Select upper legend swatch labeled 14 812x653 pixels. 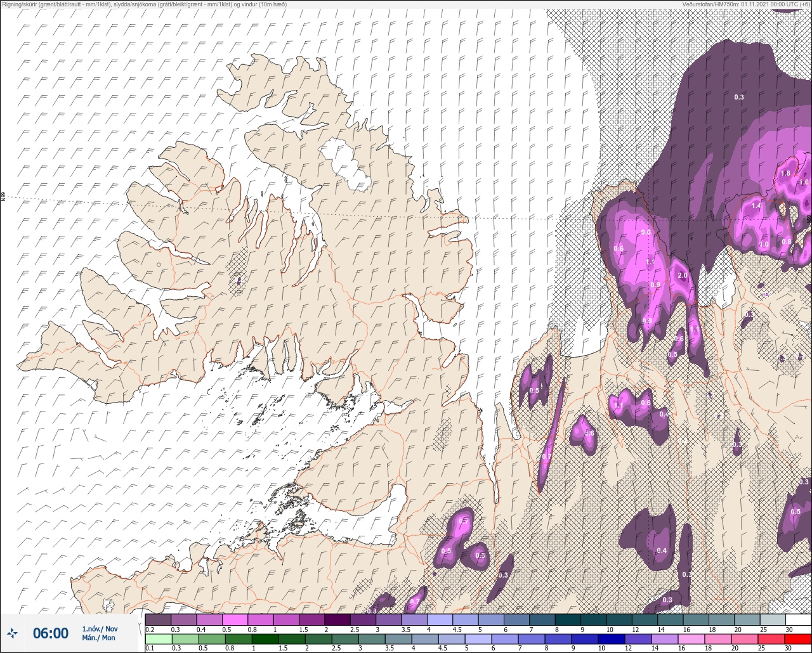(x=670, y=619)
